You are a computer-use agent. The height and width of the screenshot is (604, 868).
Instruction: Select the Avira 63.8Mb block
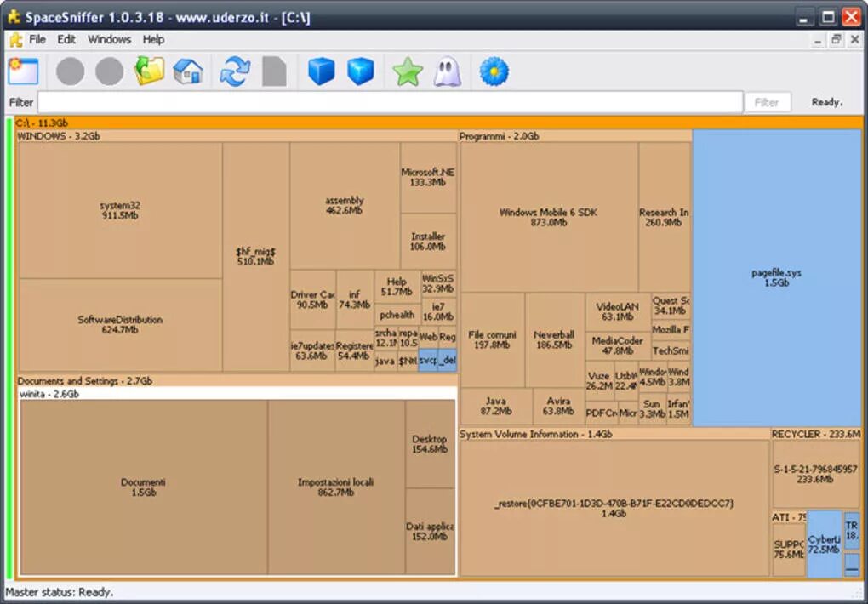(x=558, y=406)
